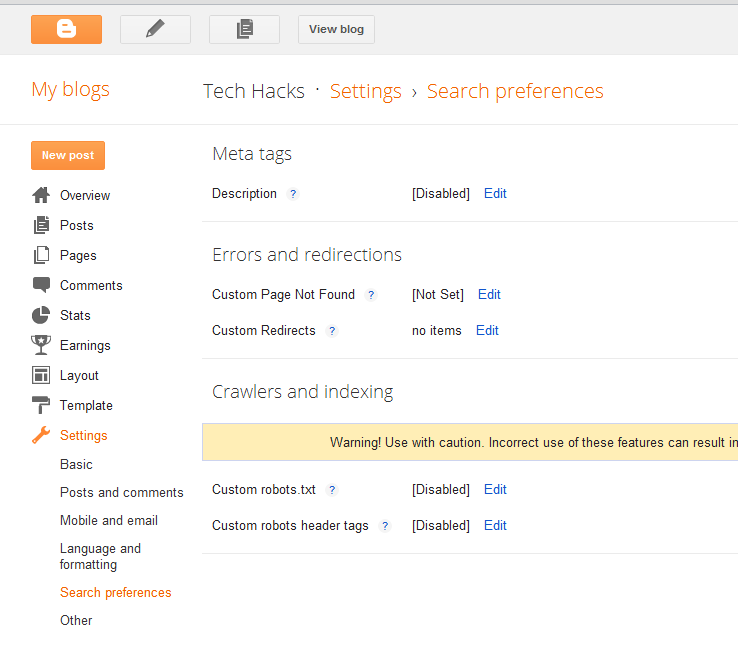738x647 pixels.
Task: Click the Layout grid icon
Action: [x=41, y=375]
